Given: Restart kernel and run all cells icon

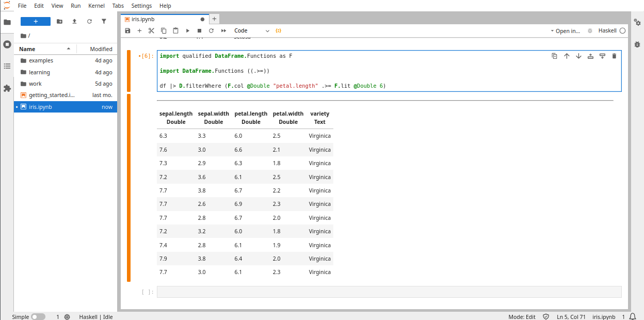Looking at the screenshot, I should pos(223,31).
